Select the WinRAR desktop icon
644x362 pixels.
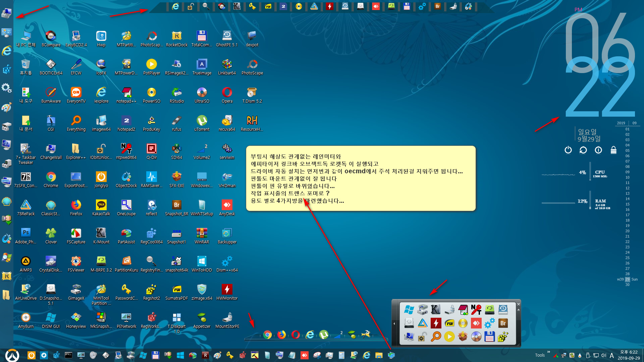pos(202,236)
